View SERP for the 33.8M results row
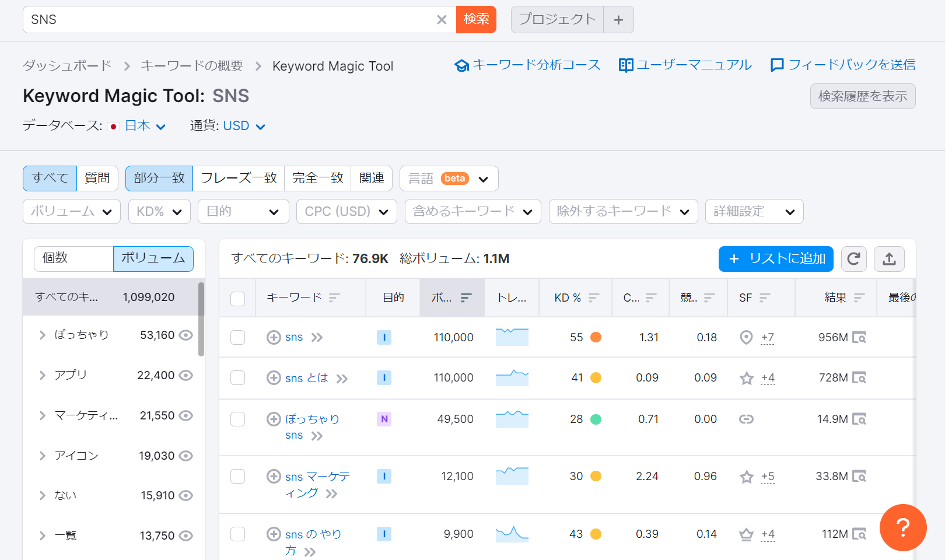 tap(859, 476)
